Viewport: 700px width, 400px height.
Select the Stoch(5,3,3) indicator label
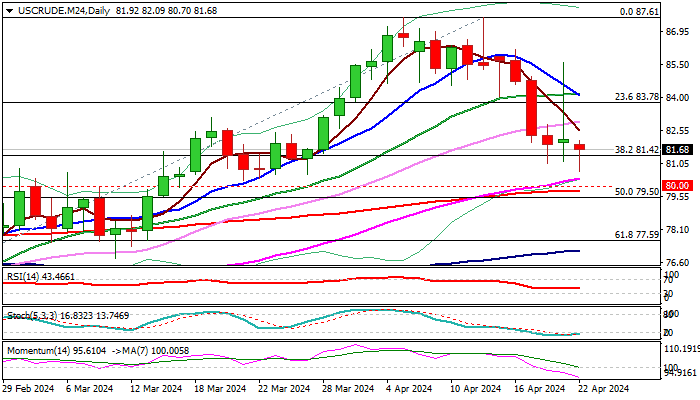click(32, 316)
